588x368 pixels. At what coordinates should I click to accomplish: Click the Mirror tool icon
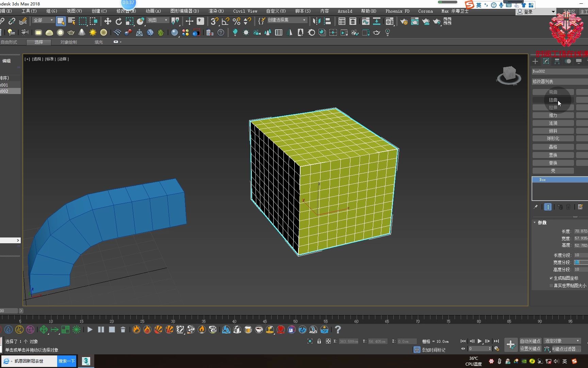316,21
